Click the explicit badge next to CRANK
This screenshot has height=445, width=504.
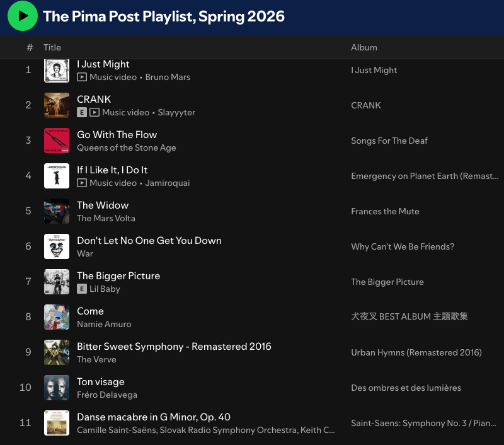(x=82, y=112)
